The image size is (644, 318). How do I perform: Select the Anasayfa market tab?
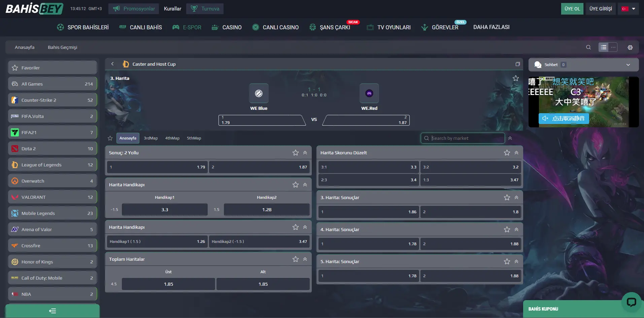(x=128, y=138)
